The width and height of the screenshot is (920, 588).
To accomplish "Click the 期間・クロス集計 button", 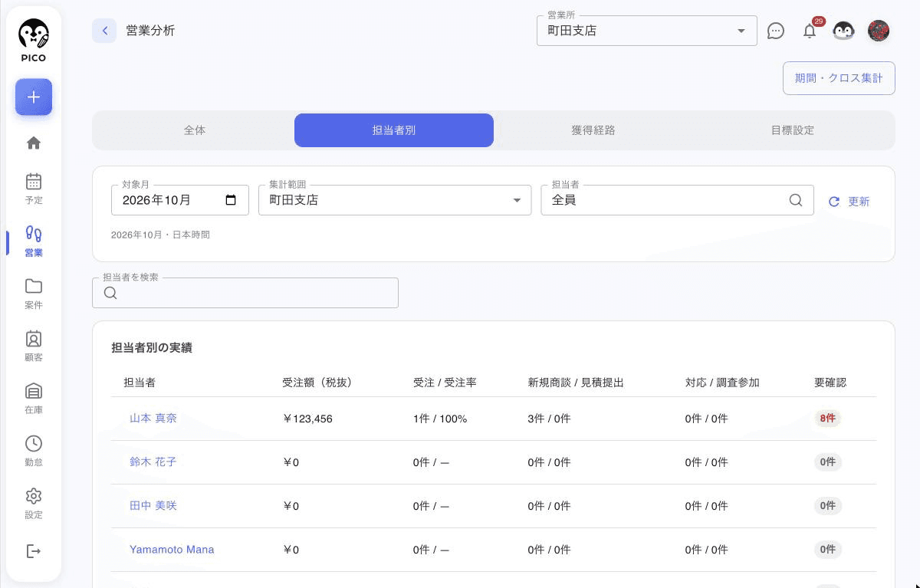I will point(839,78).
